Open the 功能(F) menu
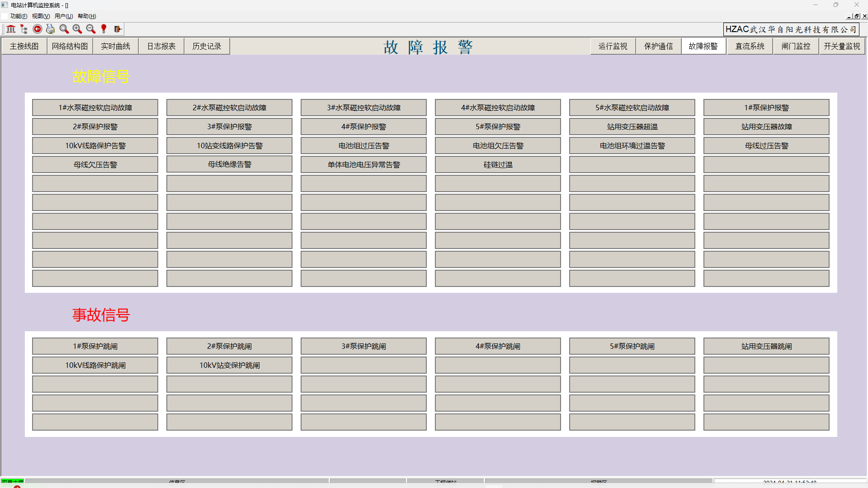This screenshot has height=488, width=868. [x=19, y=16]
